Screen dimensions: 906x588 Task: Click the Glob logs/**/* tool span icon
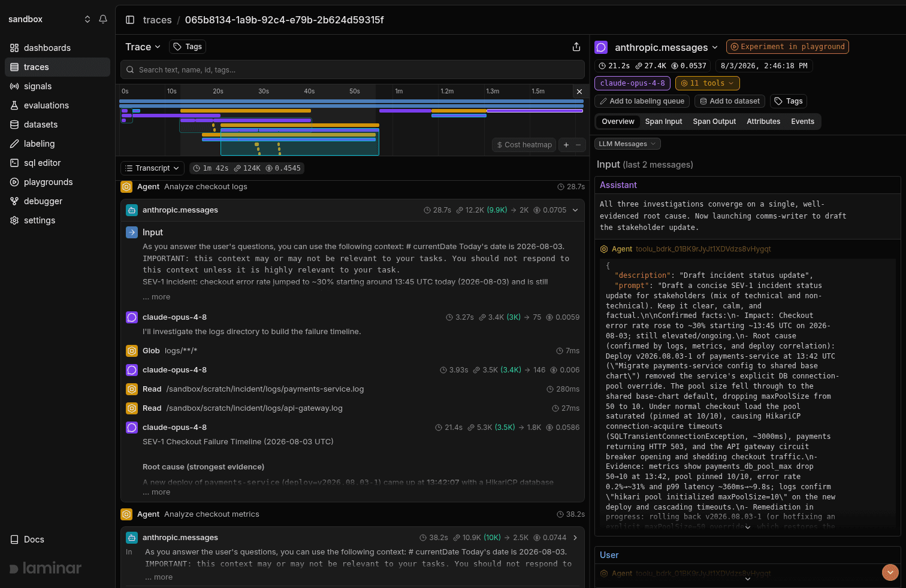click(132, 351)
